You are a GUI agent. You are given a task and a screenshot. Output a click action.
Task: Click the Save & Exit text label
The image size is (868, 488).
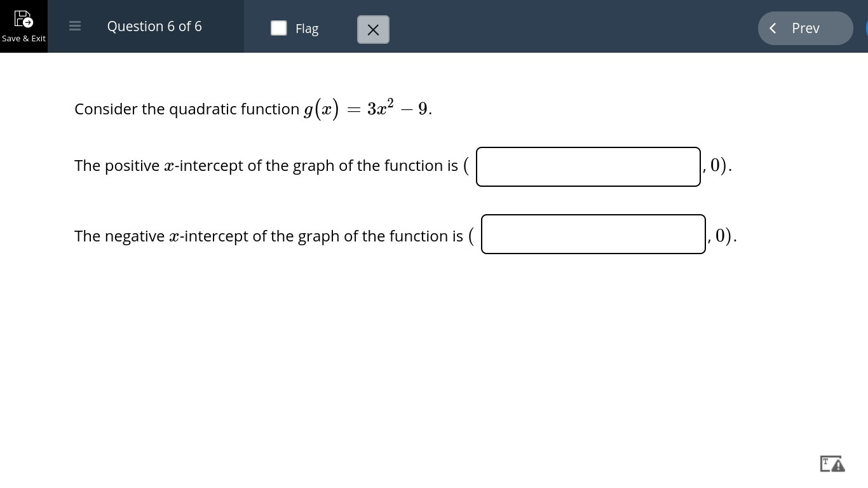(x=24, y=39)
